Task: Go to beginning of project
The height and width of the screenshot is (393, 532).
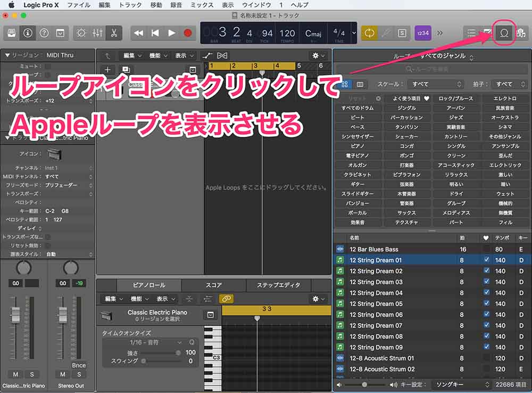Action: click(x=155, y=33)
